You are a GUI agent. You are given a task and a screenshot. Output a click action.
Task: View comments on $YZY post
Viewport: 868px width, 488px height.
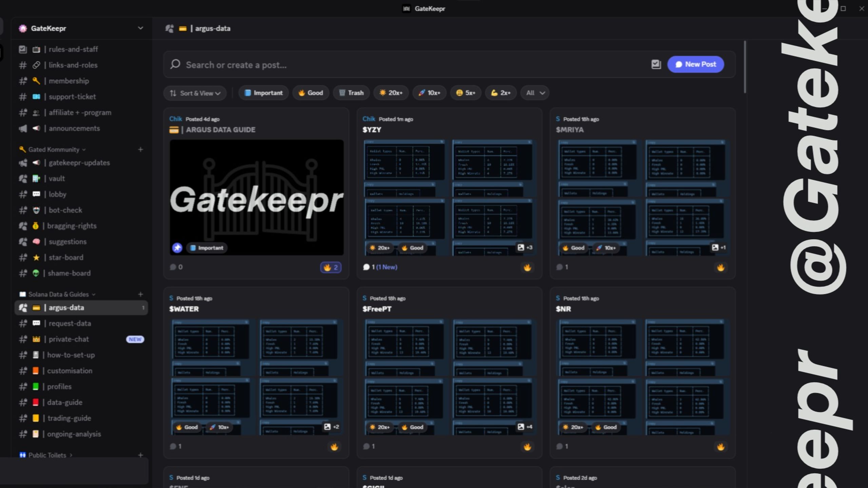380,267
